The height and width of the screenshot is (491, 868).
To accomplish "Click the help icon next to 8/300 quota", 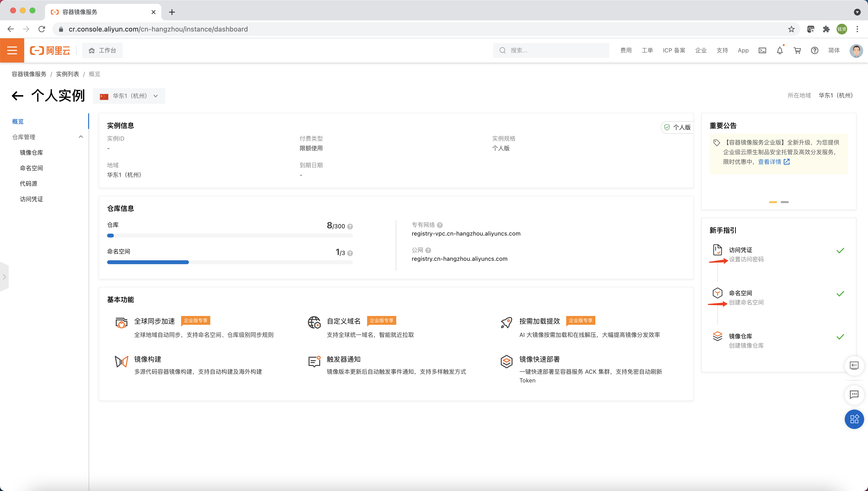I will 350,227.
